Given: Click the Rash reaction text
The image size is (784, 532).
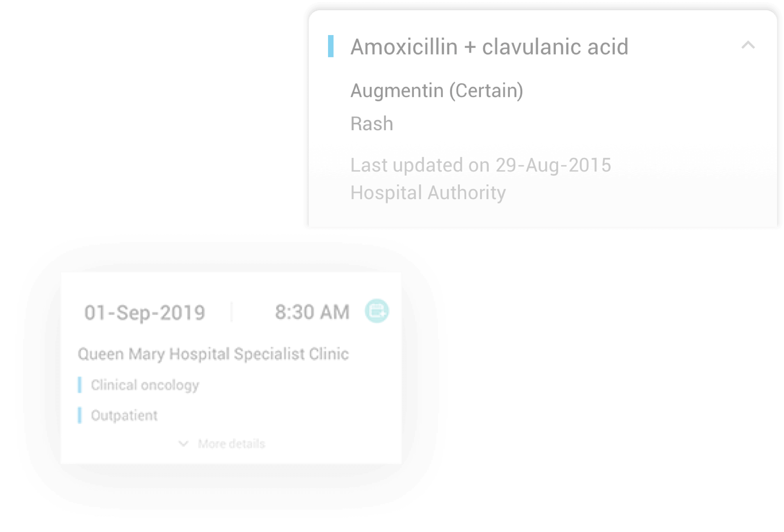Looking at the screenshot, I should click(372, 124).
